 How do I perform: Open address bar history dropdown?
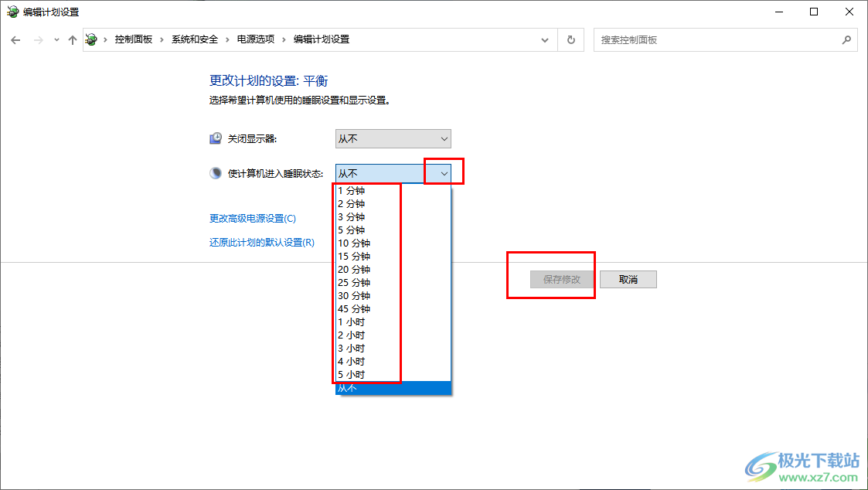pyautogui.click(x=545, y=40)
